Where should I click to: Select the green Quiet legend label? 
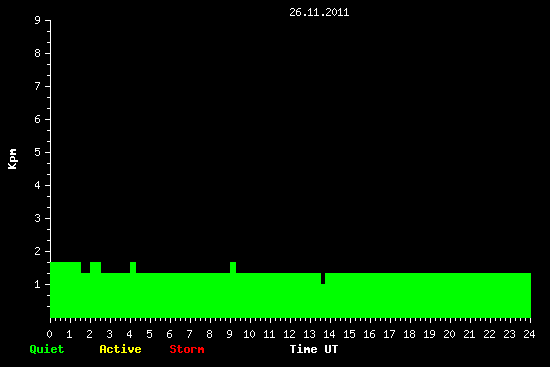[x=47, y=349]
